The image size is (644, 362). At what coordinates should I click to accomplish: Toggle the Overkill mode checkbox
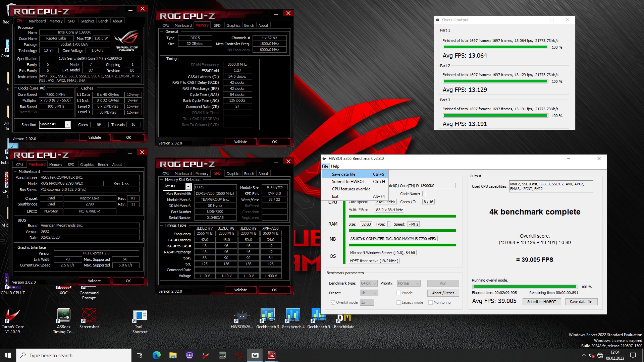(333, 302)
